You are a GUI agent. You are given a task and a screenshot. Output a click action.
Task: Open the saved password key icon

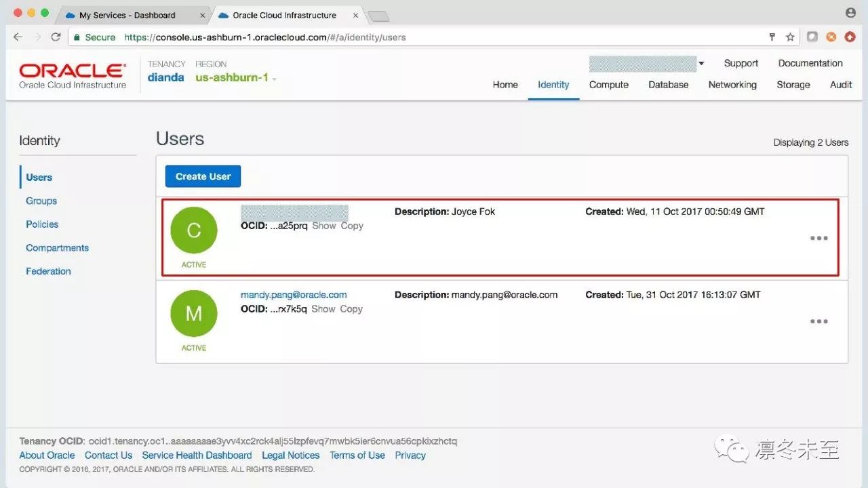[772, 37]
